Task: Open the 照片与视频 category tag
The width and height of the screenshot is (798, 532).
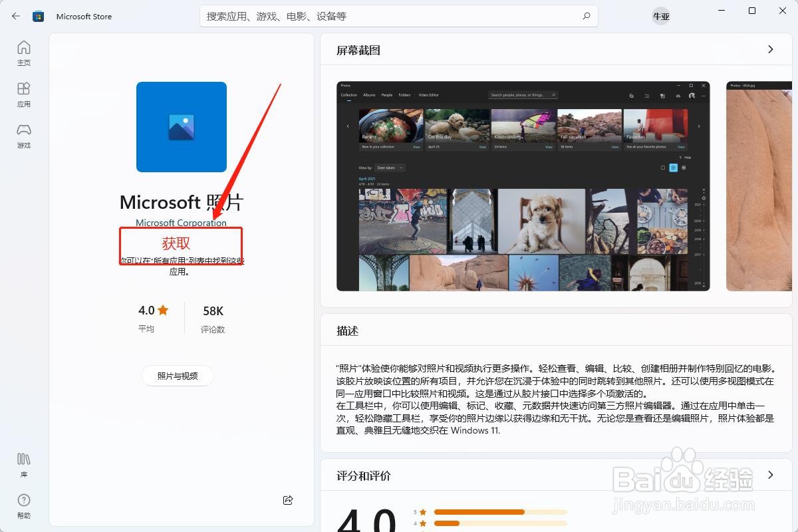Action: click(178, 376)
